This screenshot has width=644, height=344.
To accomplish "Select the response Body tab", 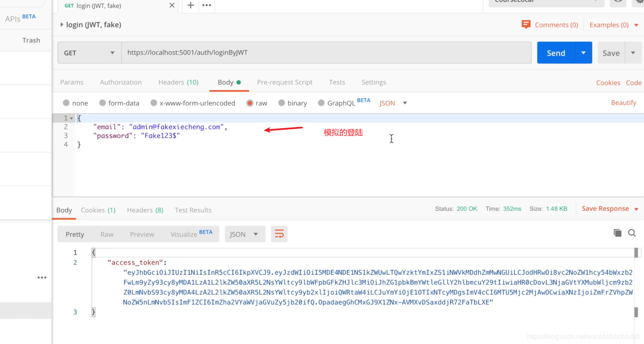I will (64, 210).
